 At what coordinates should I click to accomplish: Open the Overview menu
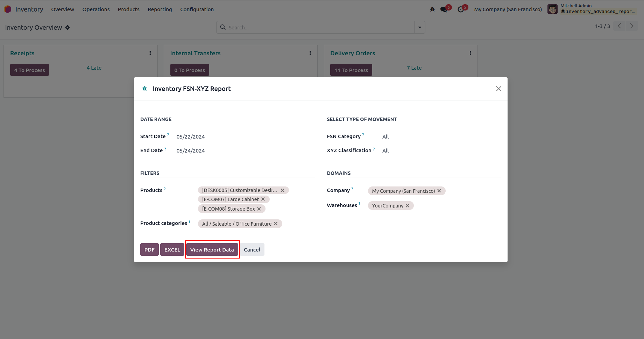click(x=63, y=9)
